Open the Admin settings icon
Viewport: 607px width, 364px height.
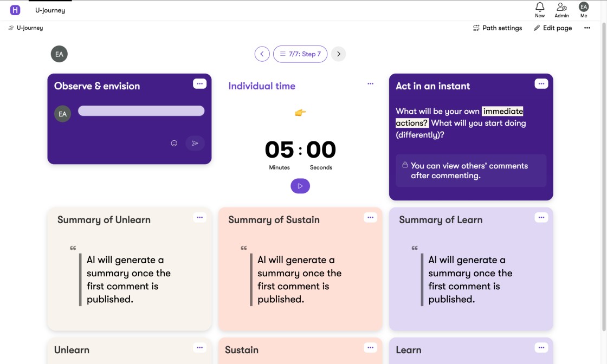561,8
